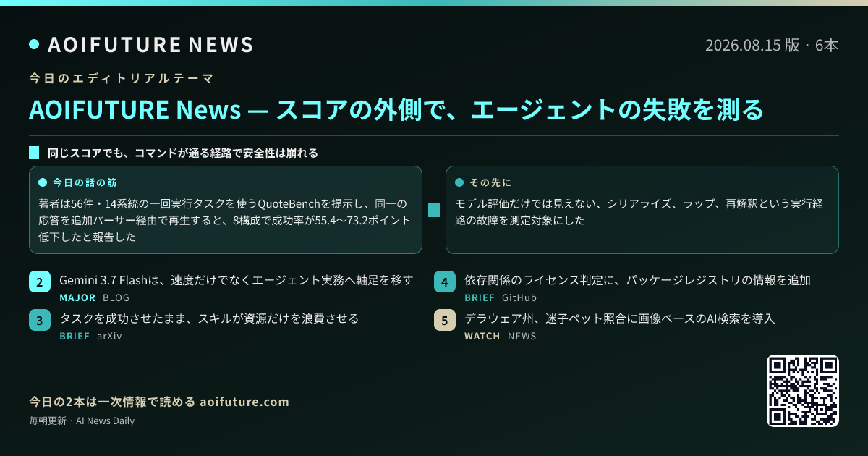The image size is (868, 456).
Task: Click the NEWS source label beside WATCH
Action: [x=522, y=336]
